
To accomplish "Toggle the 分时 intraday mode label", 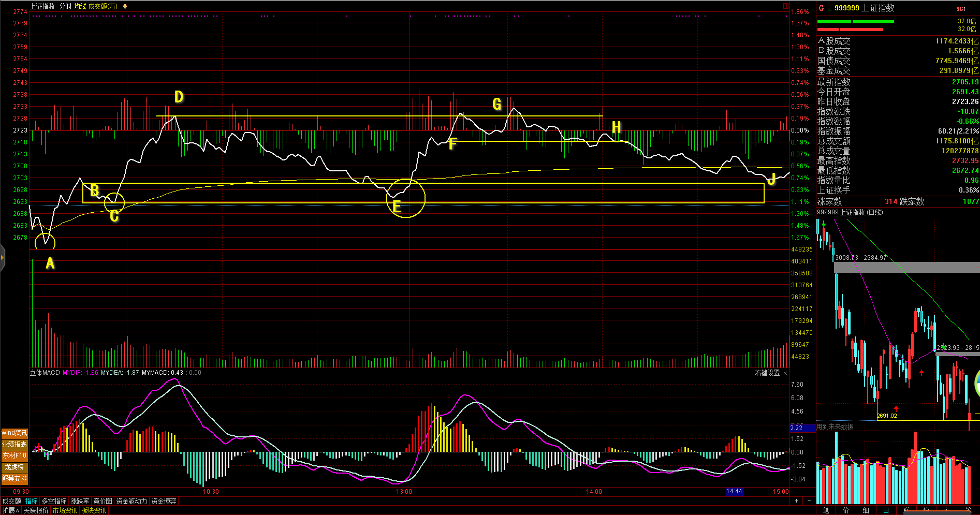I will click(65, 6).
